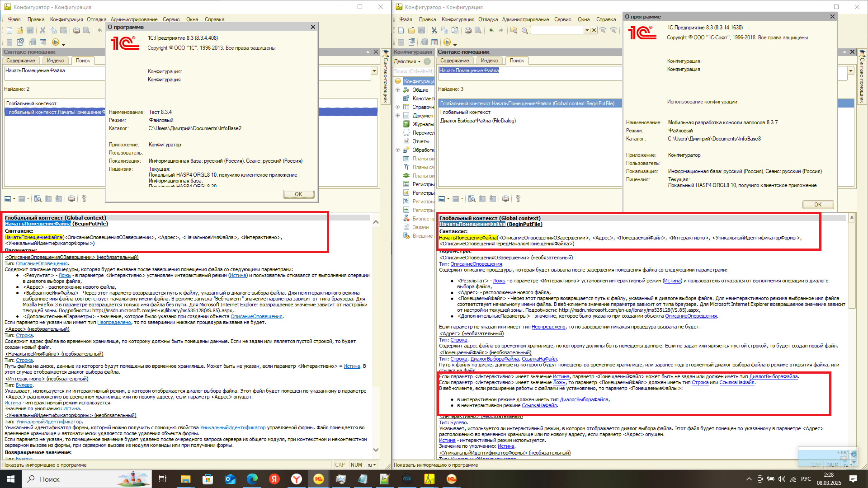Open Действия dropdown menu in configuration panel

point(407,61)
